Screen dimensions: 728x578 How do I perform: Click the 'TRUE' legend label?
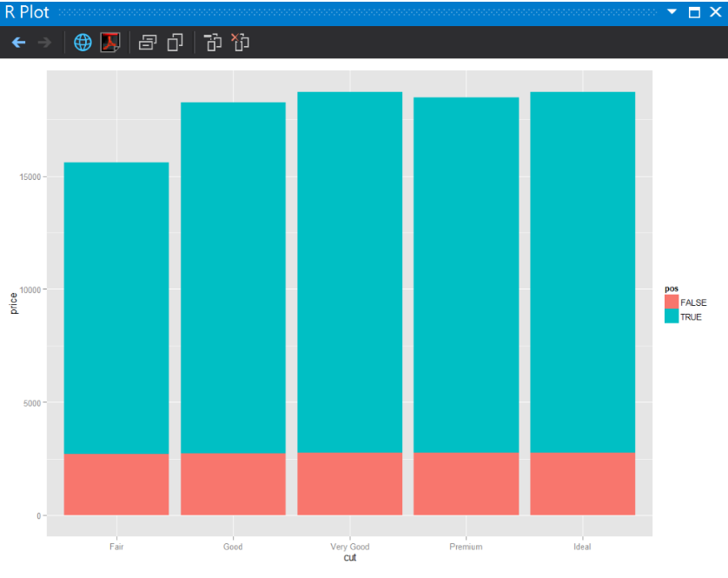point(691,317)
